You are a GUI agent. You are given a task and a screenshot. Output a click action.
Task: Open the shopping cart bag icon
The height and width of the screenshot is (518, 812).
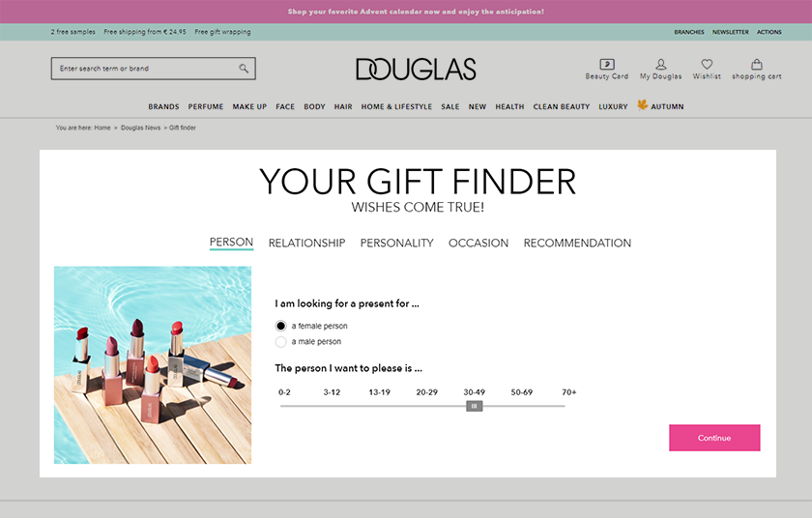[x=757, y=64]
